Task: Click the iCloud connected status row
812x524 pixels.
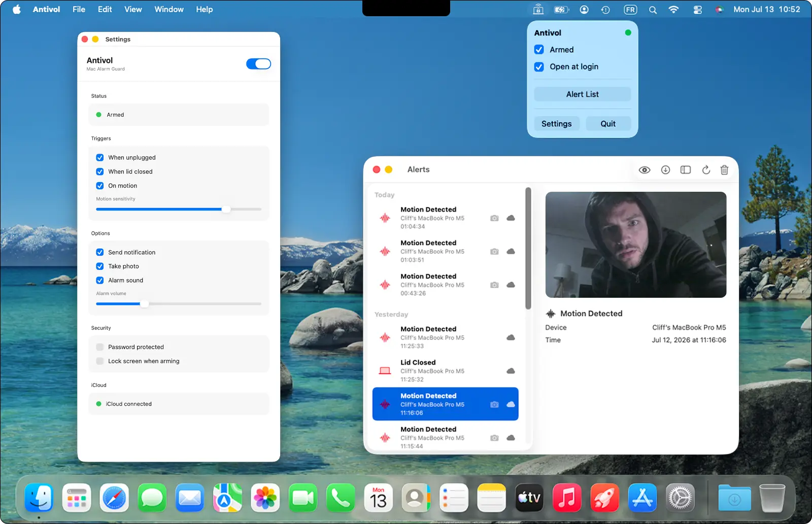Action: [x=179, y=404]
